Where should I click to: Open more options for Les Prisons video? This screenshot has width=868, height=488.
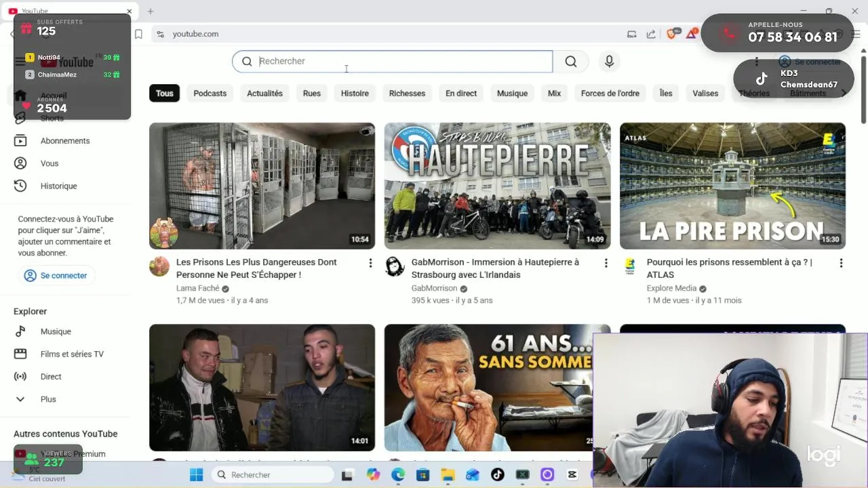click(370, 263)
